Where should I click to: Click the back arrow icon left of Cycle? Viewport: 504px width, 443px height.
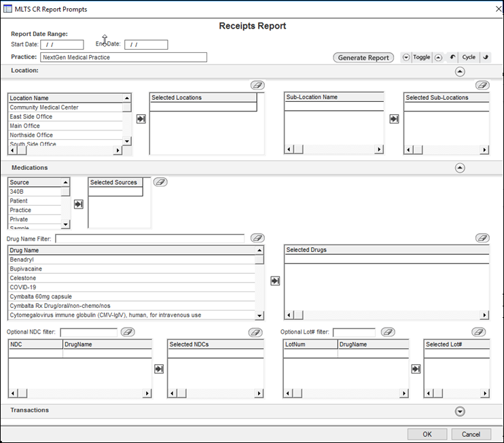pyautogui.click(x=452, y=57)
